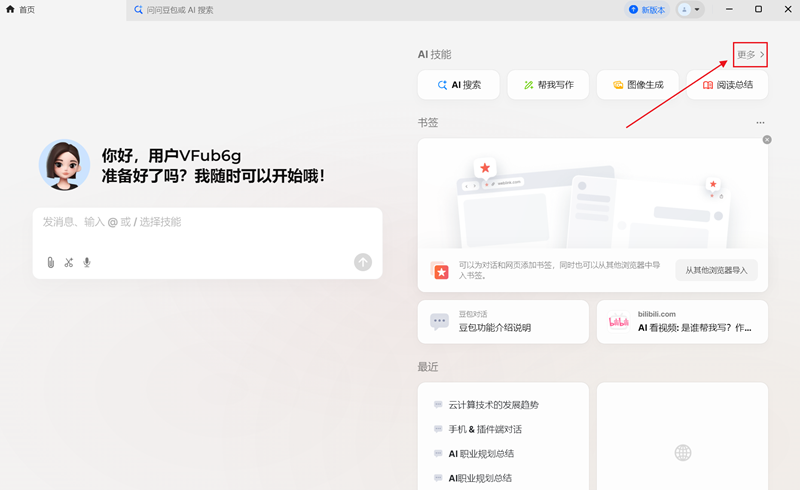Open recent chat 手机 & 插件端对话
The image size is (800, 490).
pyautogui.click(x=485, y=429)
